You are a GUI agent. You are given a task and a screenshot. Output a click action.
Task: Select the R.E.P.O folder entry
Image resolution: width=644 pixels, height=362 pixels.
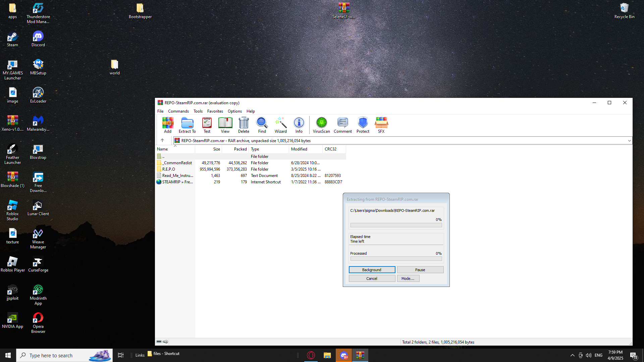(x=169, y=169)
